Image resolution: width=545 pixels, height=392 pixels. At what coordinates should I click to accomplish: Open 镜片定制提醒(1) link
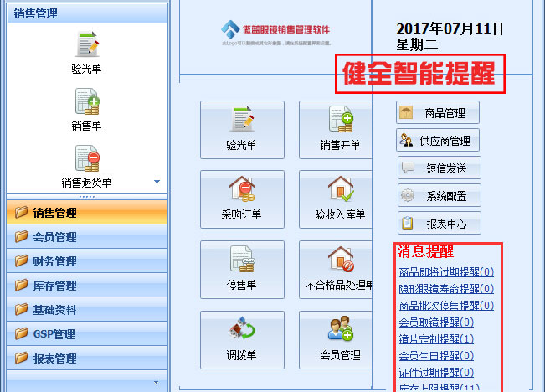[436, 339]
